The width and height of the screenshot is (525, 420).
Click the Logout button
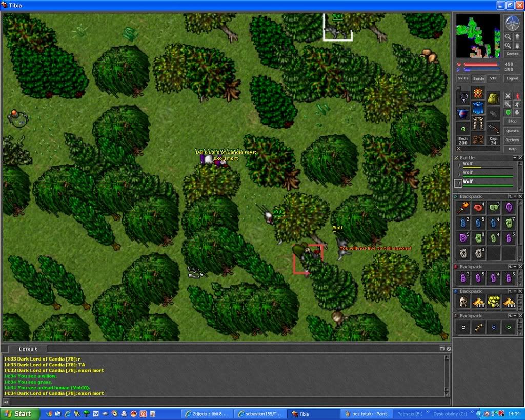[x=512, y=78]
